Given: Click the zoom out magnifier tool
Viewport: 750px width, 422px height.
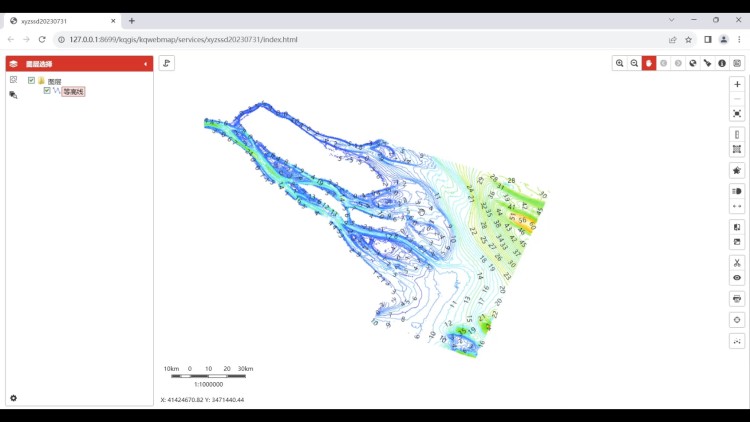Looking at the screenshot, I should 634,63.
